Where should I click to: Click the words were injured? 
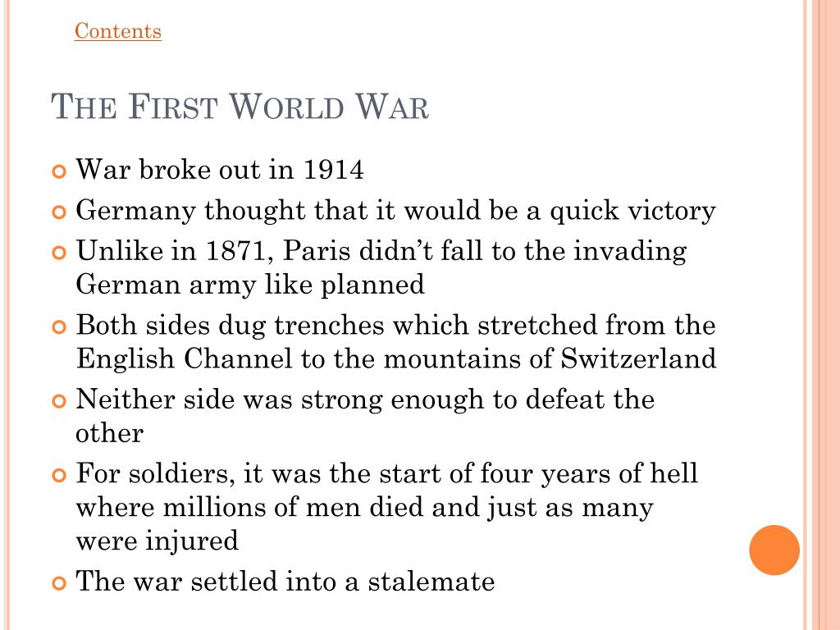click(157, 541)
